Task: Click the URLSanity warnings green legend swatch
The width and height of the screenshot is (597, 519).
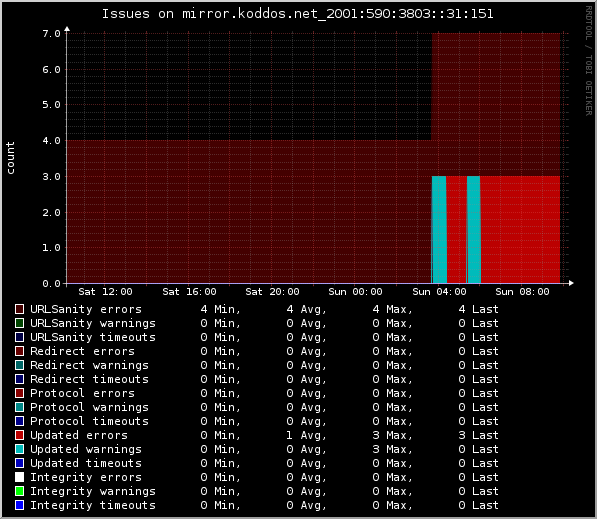Action: pos(19,323)
